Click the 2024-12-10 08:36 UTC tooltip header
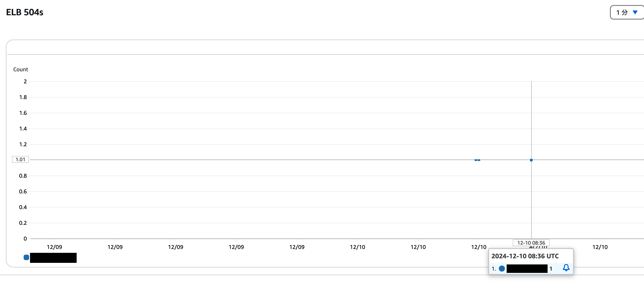644x292 pixels. tap(525, 256)
